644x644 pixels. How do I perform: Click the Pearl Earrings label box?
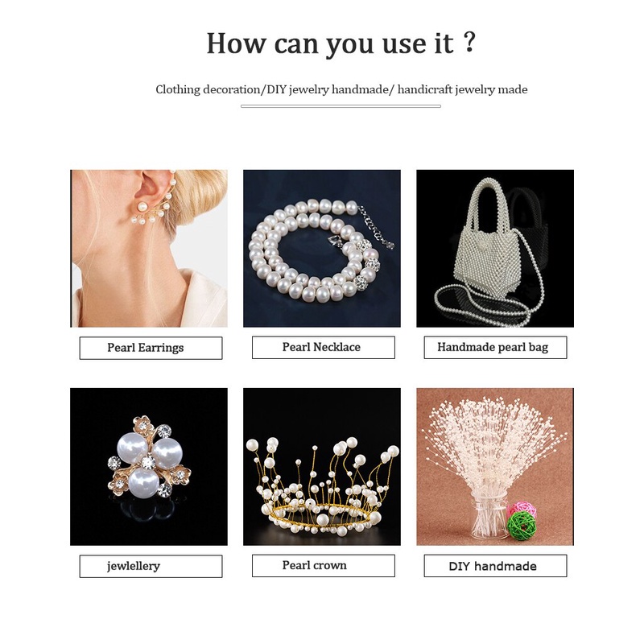point(151,348)
